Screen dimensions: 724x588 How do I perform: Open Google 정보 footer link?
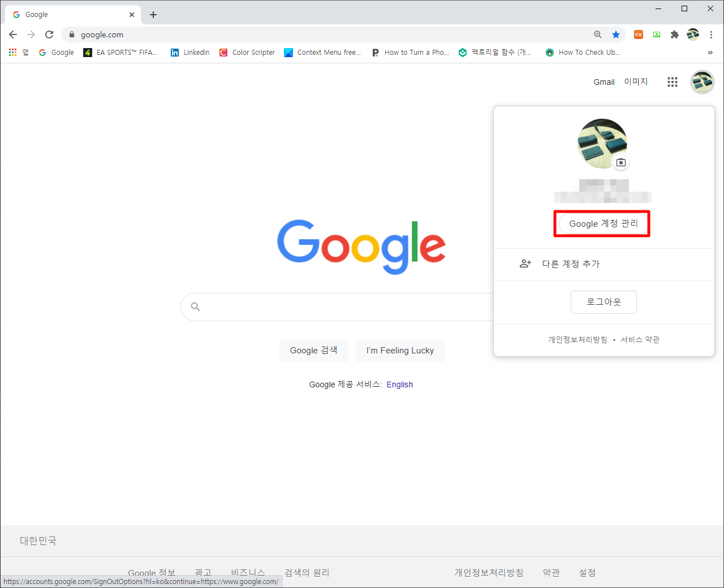(152, 573)
